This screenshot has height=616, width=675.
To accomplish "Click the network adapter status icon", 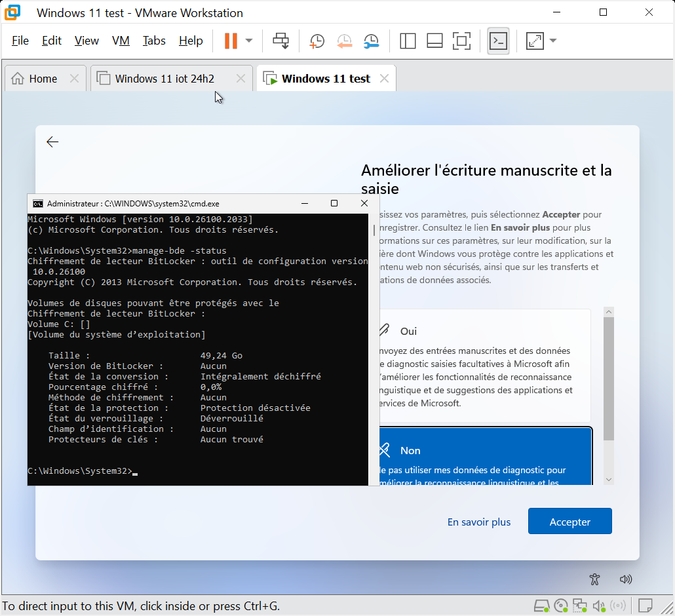I will click(x=579, y=606).
